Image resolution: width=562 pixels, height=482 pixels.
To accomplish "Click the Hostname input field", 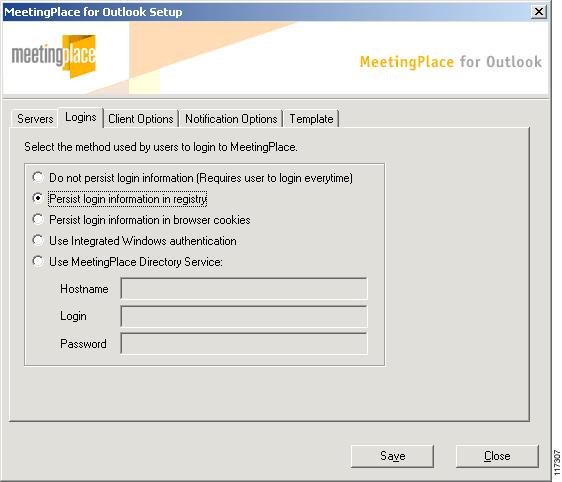I will 244,288.
